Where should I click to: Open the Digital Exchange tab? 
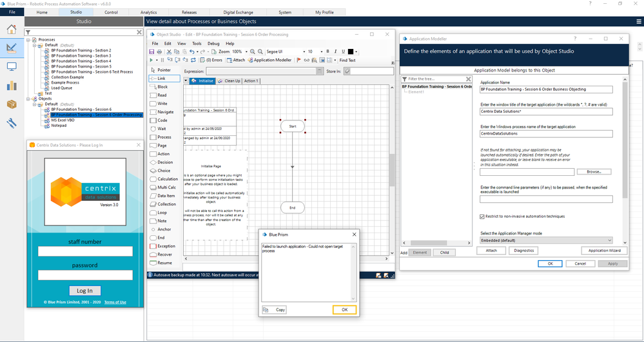239,12
